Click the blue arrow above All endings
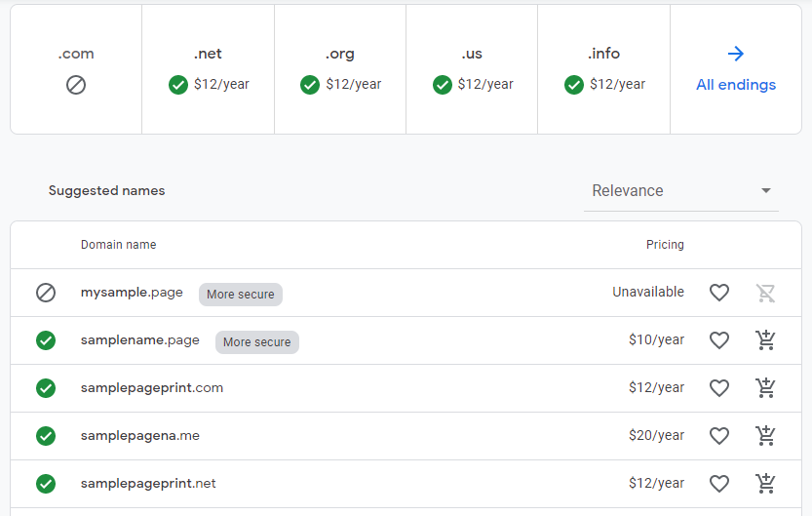This screenshot has height=516, width=812. [736, 54]
